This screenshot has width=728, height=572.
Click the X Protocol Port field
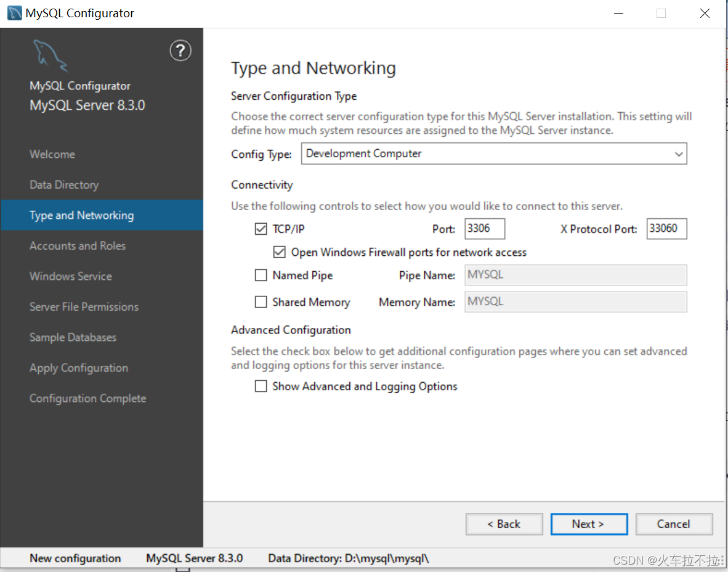[666, 229]
